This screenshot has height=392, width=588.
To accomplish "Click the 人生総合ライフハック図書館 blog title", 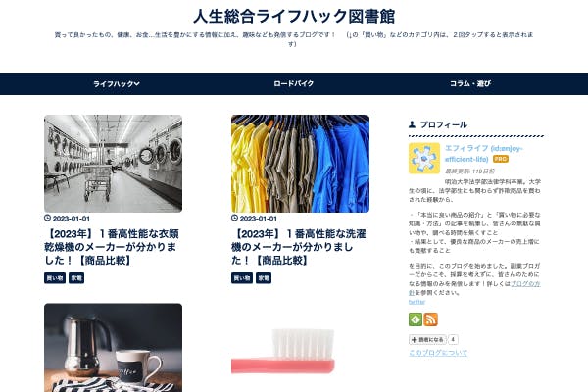I will point(294,16).
